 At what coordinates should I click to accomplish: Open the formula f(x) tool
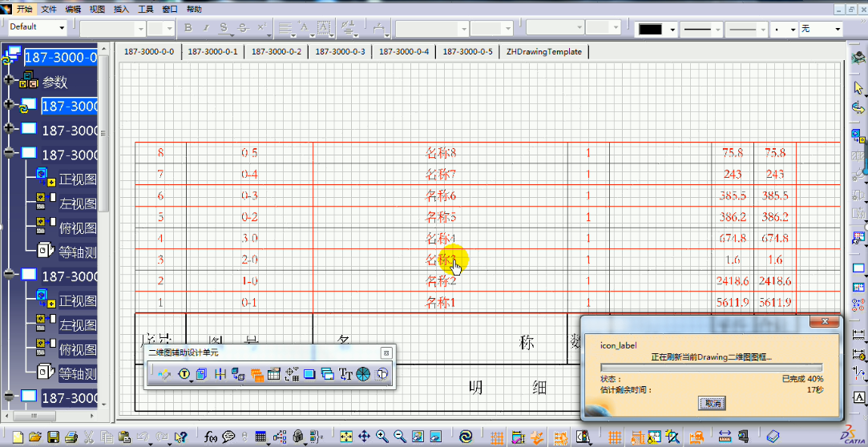point(211,437)
